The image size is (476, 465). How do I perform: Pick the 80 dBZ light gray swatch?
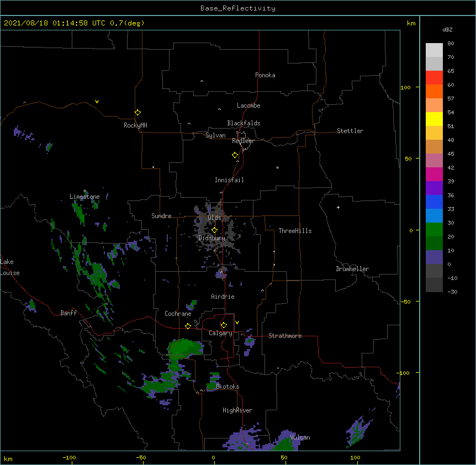tap(434, 50)
